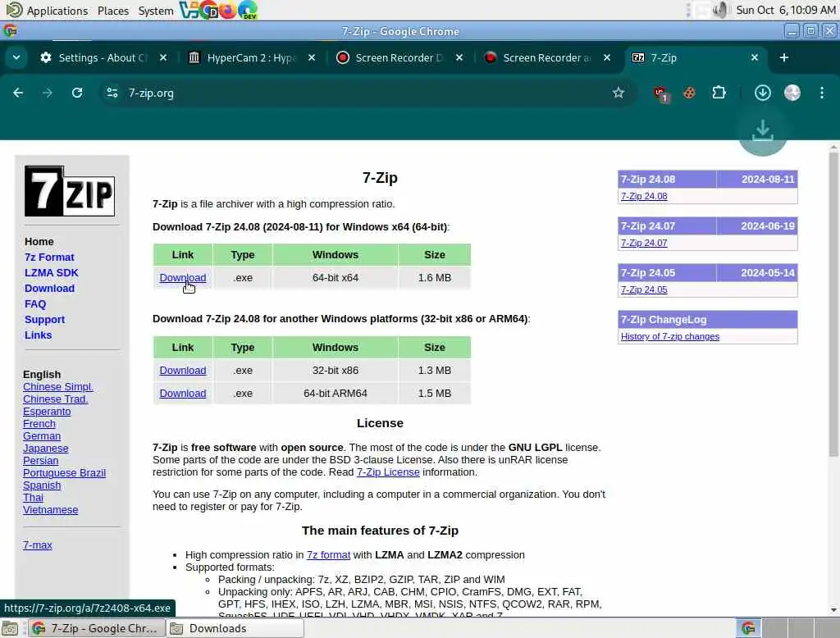Click show desktop icon in bottom panel
Screen dimensions: 840x638
tap(10, 628)
